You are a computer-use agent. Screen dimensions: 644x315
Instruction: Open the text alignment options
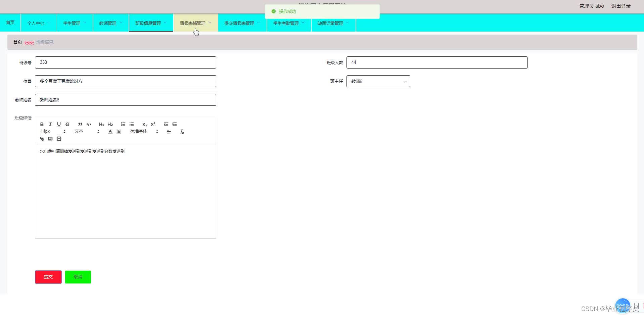point(169,132)
